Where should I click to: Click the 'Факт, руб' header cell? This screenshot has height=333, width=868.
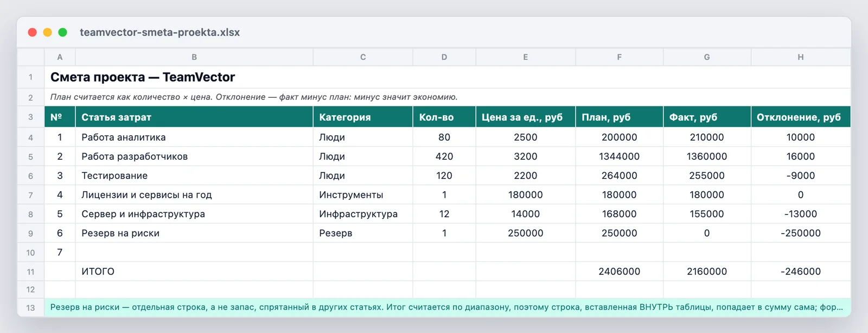707,117
